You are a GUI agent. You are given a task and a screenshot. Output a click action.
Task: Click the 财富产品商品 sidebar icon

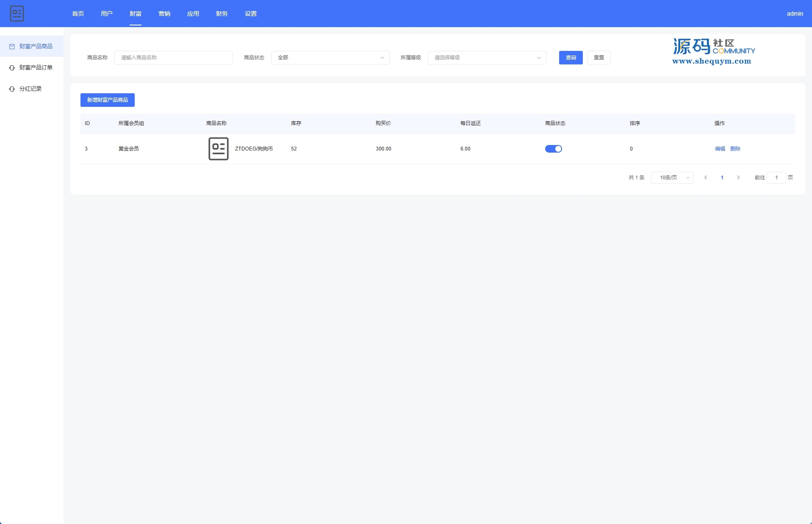click(x=12, y=47)
